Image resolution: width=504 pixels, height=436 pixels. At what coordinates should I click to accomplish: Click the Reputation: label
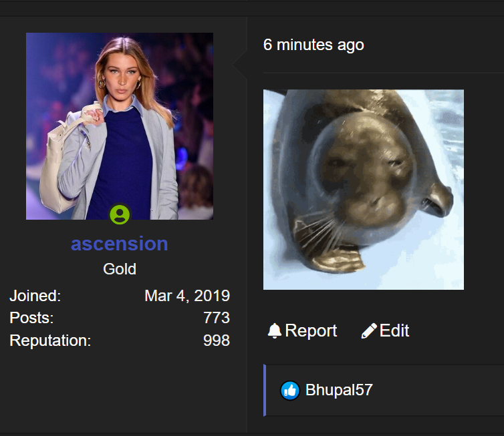tap(50, 341)
